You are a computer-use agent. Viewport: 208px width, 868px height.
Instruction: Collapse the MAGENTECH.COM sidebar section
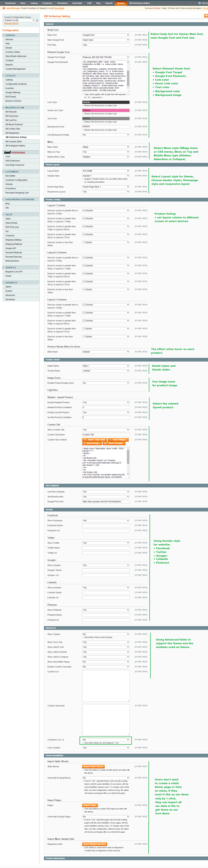click(x=21, y=108)
